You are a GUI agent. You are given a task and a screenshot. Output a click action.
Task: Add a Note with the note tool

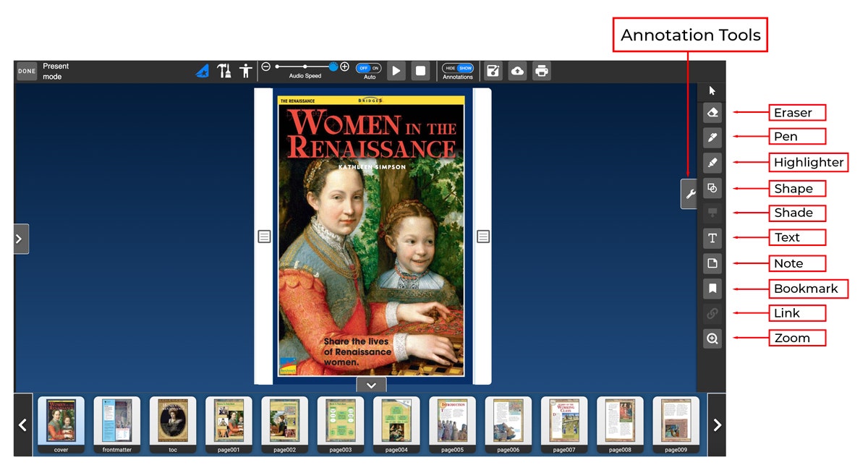[x=712, y=263]
